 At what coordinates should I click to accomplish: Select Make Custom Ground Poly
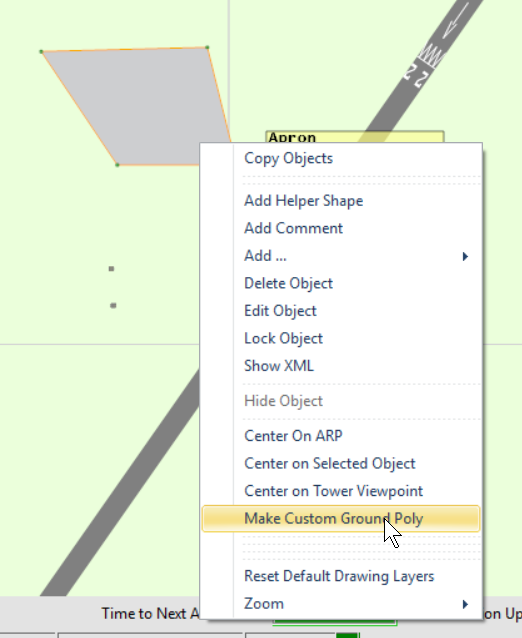pos(341,518)
